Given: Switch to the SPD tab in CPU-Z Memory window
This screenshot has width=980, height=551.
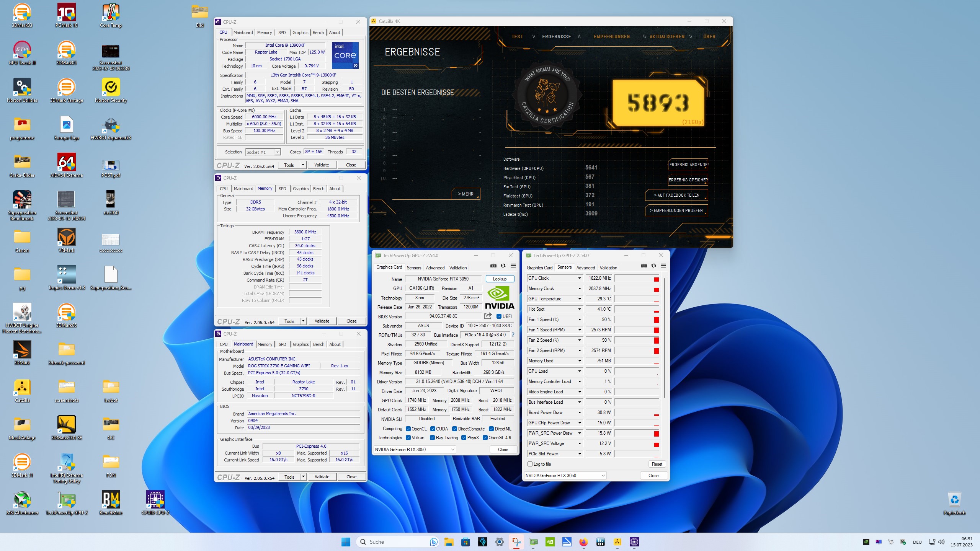Looking at the screenshot, I should click(x=282, y=189).
